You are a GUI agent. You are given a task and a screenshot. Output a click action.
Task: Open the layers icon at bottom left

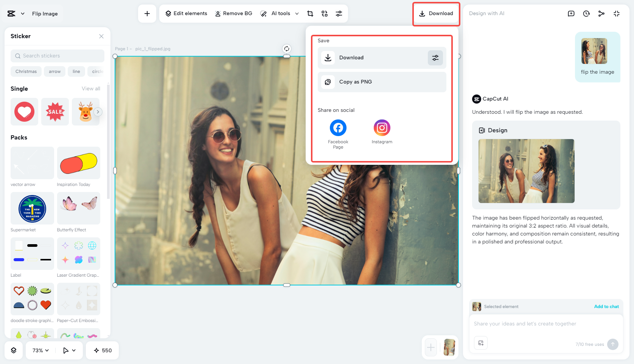pyautogui.click(x=14, y=350)
